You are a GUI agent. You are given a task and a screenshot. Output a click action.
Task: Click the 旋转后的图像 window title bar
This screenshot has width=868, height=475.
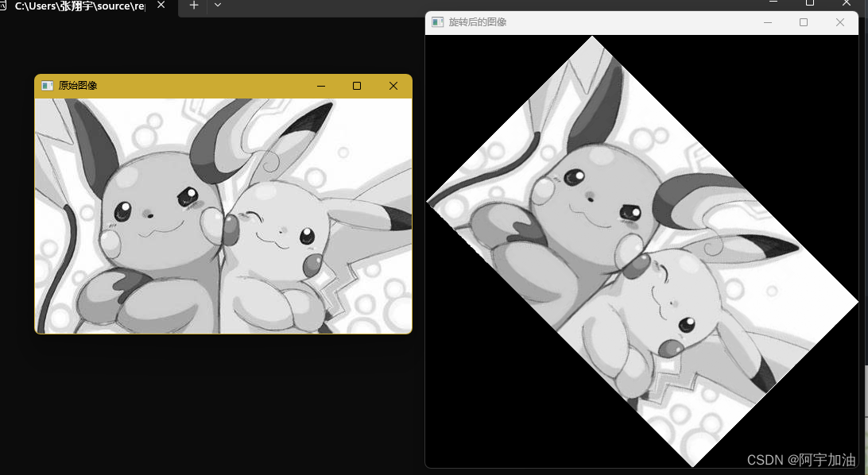(x=641, y=23)
